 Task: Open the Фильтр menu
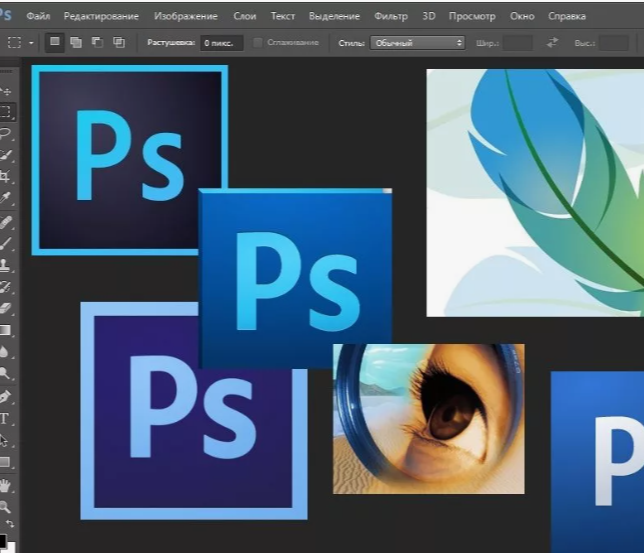point(391,16)
